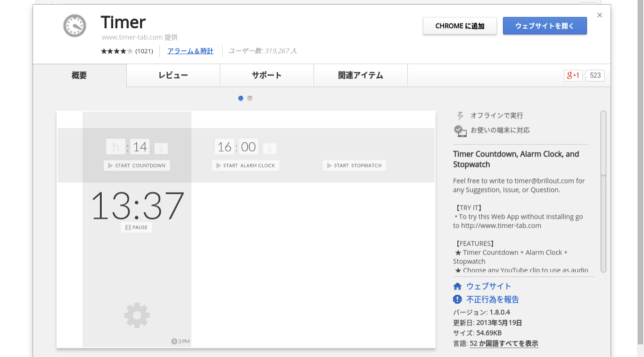Click the Google +1 button

click(573, 75)
